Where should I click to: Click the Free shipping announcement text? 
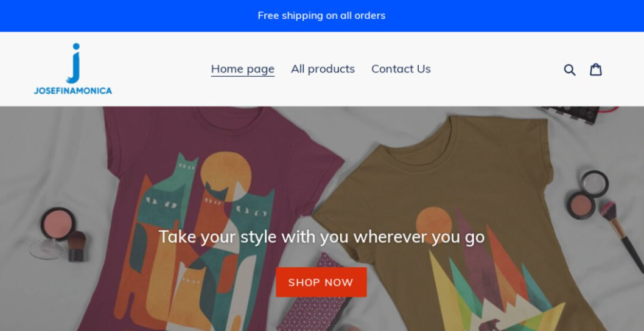point(321,15)
